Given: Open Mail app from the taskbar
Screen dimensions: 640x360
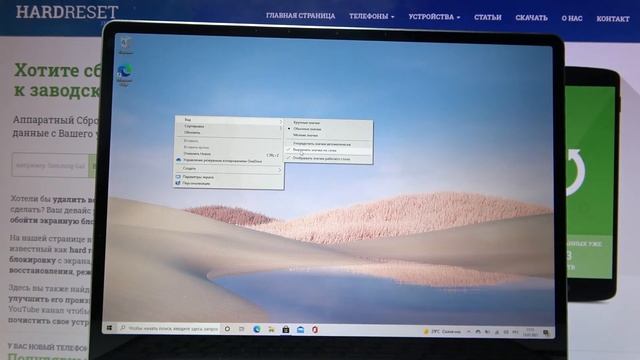Looking at the screenshot, I should (x=300, y=330).
